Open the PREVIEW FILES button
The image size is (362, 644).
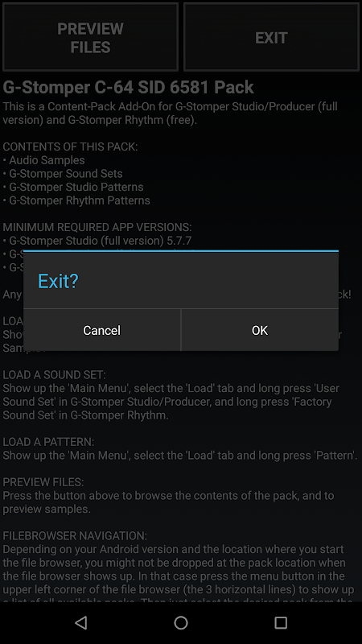pyautogui.click(x=90, y=37)
